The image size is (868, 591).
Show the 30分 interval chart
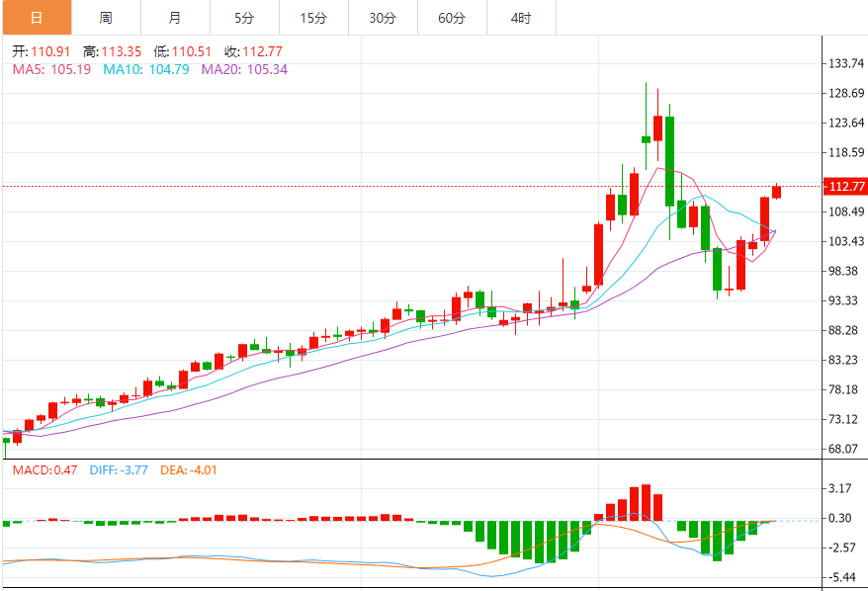[383, 18]
